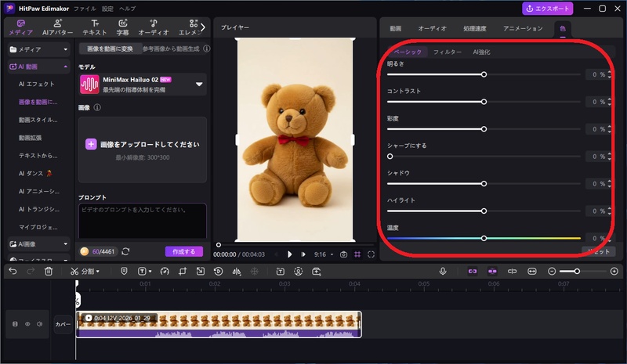Click the エクスポート export button
This screenshot has width=627, height=364.
click(547, 9)
